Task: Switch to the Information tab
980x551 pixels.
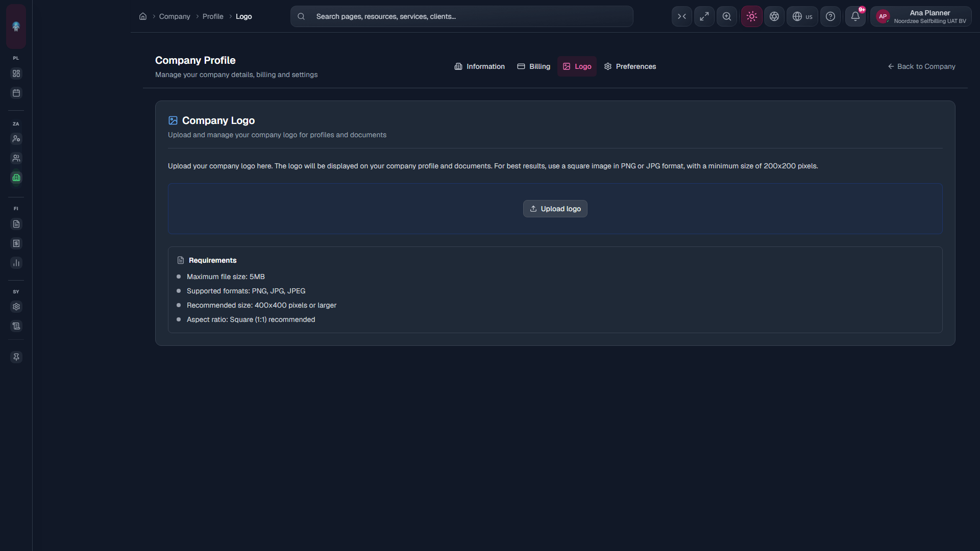Action: click(480, 66)
